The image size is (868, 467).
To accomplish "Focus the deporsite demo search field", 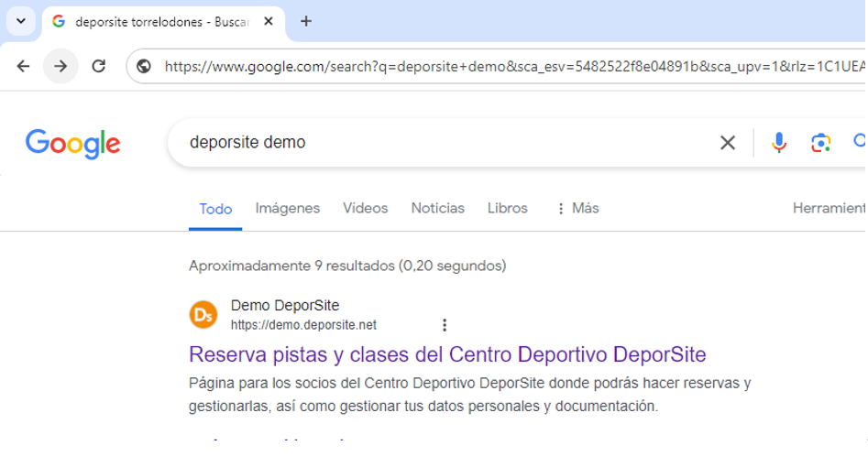I will point(448,143).
